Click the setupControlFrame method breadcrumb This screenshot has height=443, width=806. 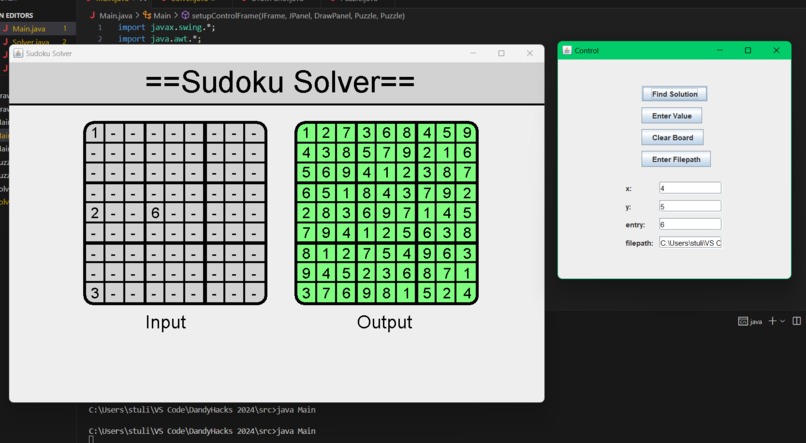point(293,15)
